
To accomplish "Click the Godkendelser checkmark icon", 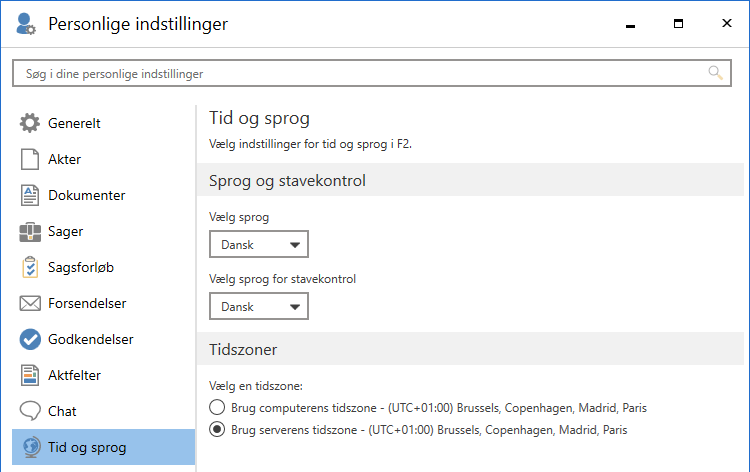I will (x=30, y=340).
